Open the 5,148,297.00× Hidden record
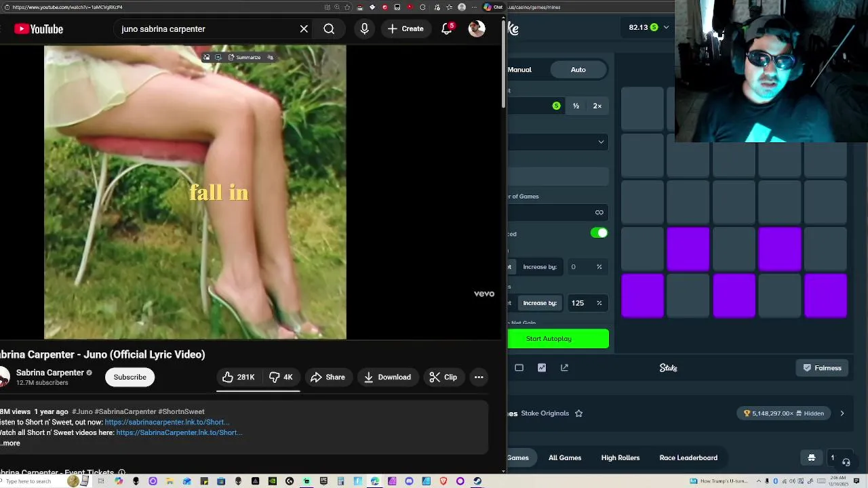 pyautogui.click(x=783, y=413)
